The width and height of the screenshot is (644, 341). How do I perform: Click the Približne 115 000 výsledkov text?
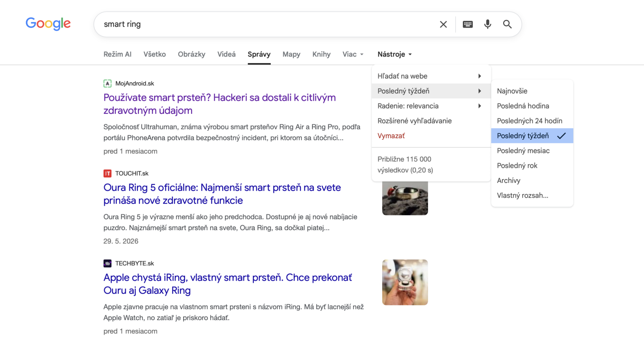tap(405, 164)
